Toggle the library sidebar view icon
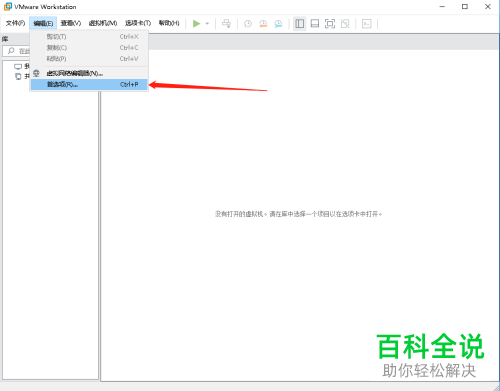 click(x=300, y=23)
